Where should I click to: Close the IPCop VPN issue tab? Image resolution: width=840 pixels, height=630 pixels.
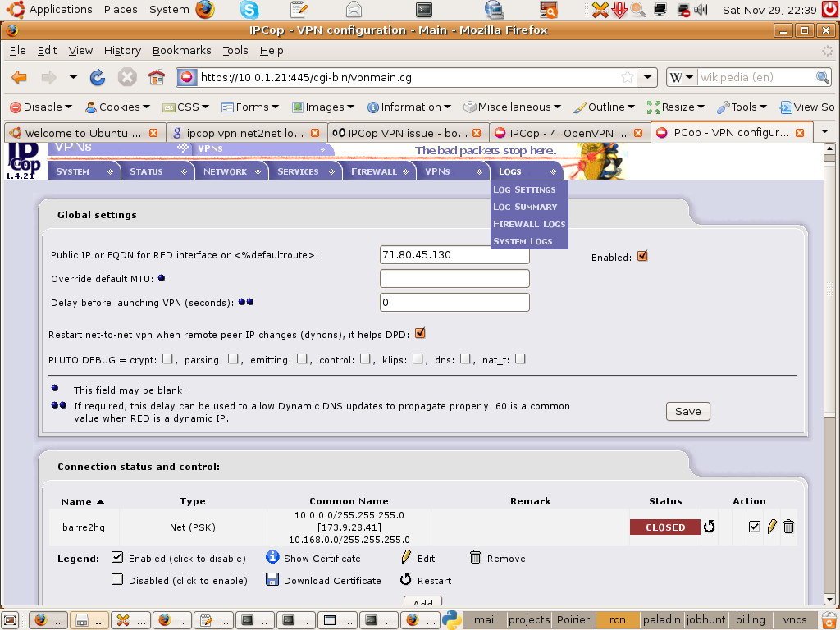pos(477,133)
